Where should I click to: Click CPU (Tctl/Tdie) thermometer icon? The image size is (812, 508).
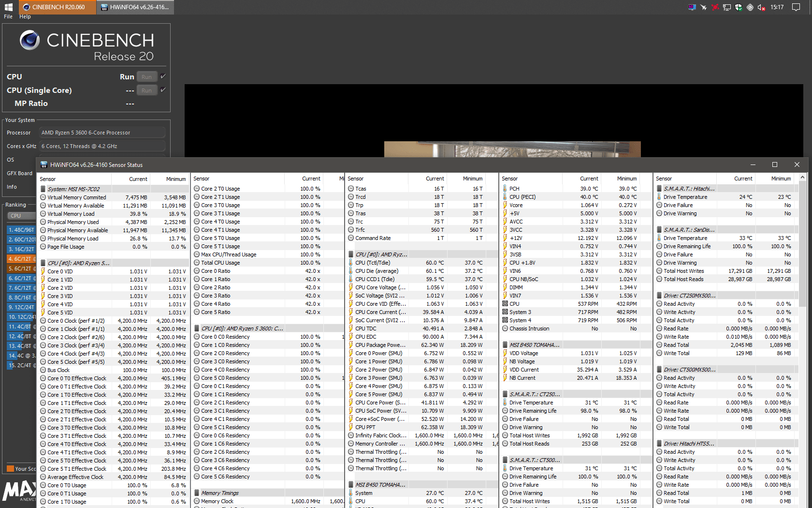pos(351,263)
